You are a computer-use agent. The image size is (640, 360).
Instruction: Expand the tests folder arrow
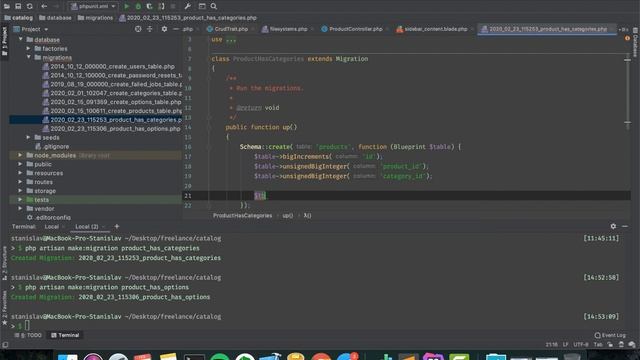20,200
